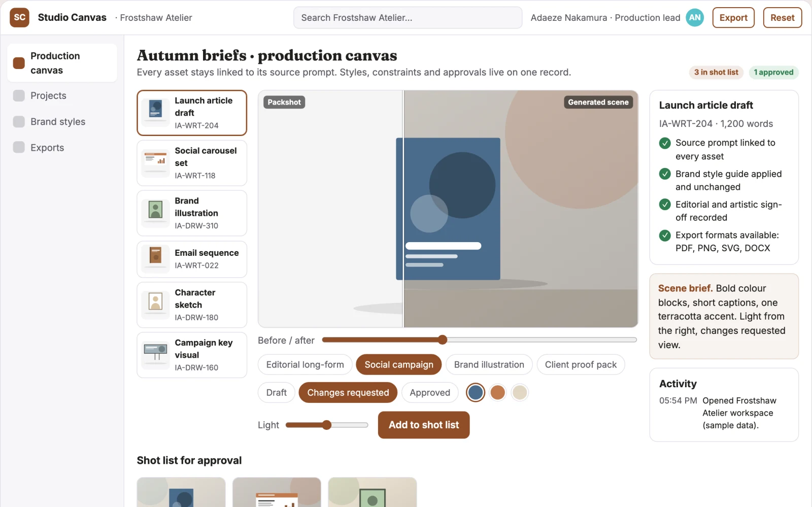Click the Reset button

point(783,17)
